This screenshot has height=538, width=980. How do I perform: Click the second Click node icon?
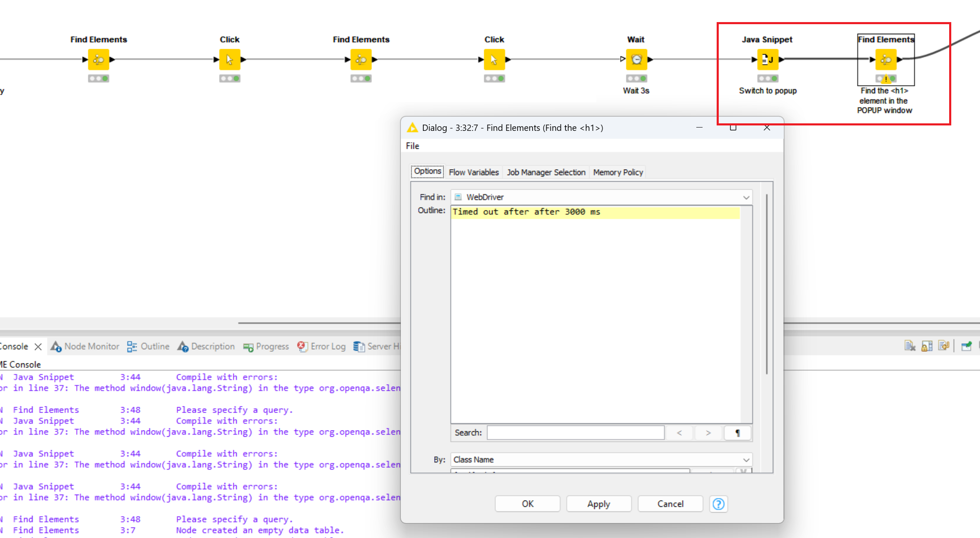[494, 60]
